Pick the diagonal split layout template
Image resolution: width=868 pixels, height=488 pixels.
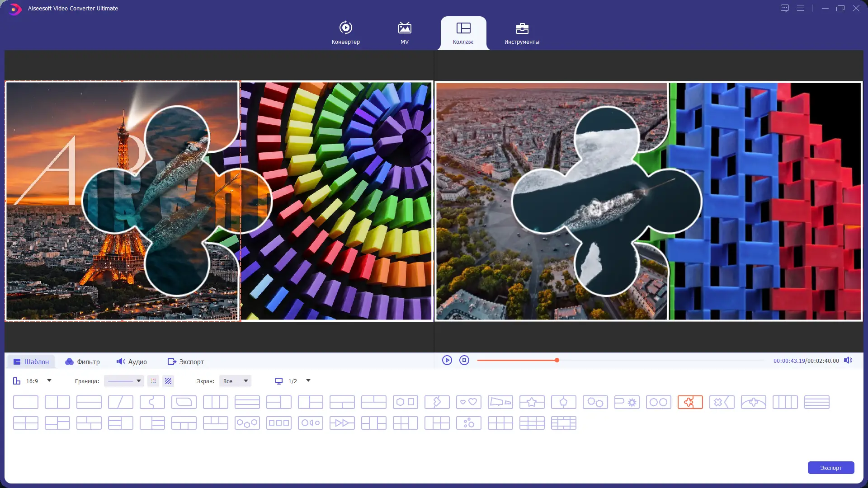tap(120, 402)
